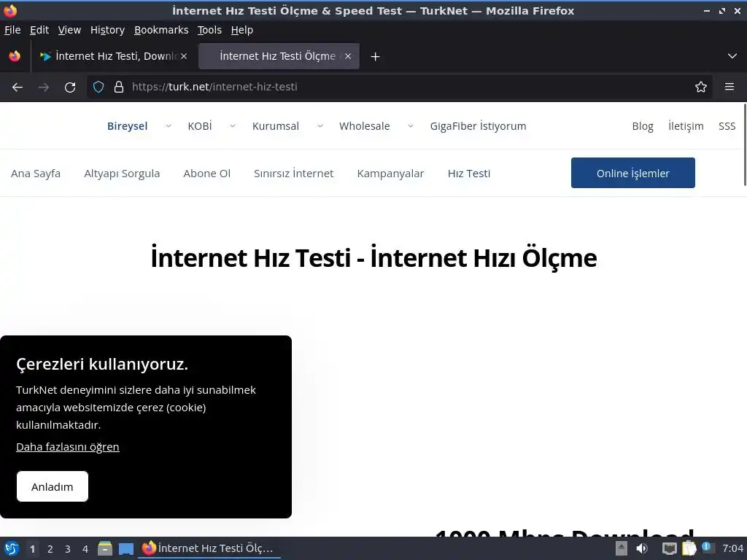Click the removable media eject tray icon
The image size is (747, 560).
point(622,548)
